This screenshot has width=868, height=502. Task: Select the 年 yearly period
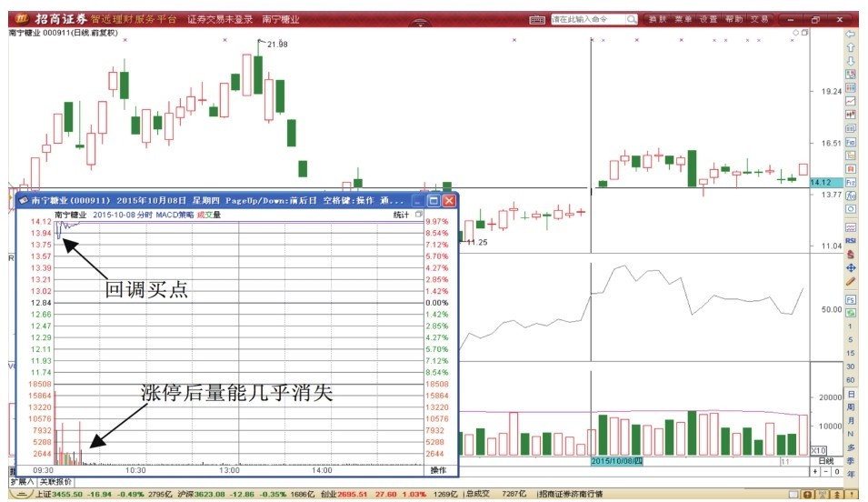pyautogui.click(x=851, y=475)
